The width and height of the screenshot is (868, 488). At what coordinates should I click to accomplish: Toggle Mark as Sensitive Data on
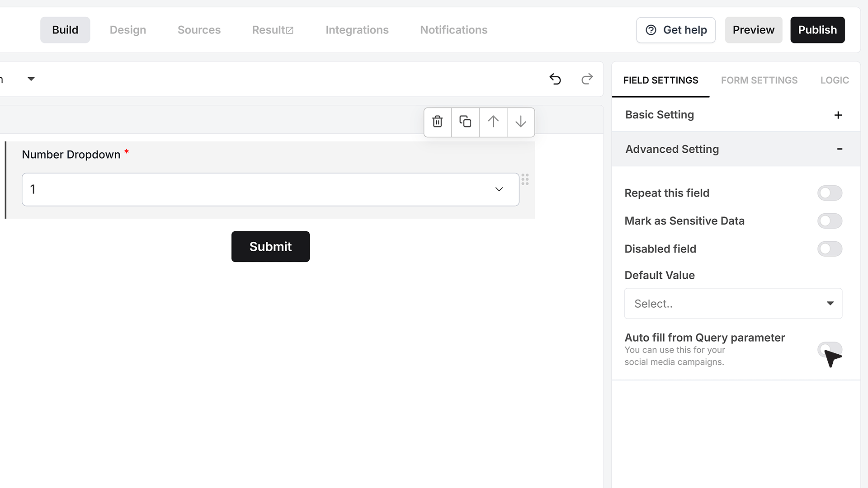click(830, 221)
